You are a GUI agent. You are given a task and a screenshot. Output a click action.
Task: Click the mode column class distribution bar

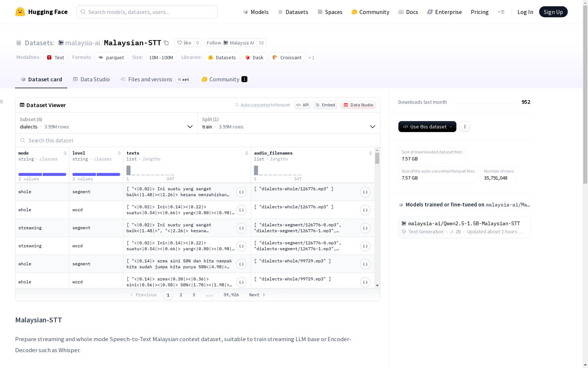tap(42, 174)
